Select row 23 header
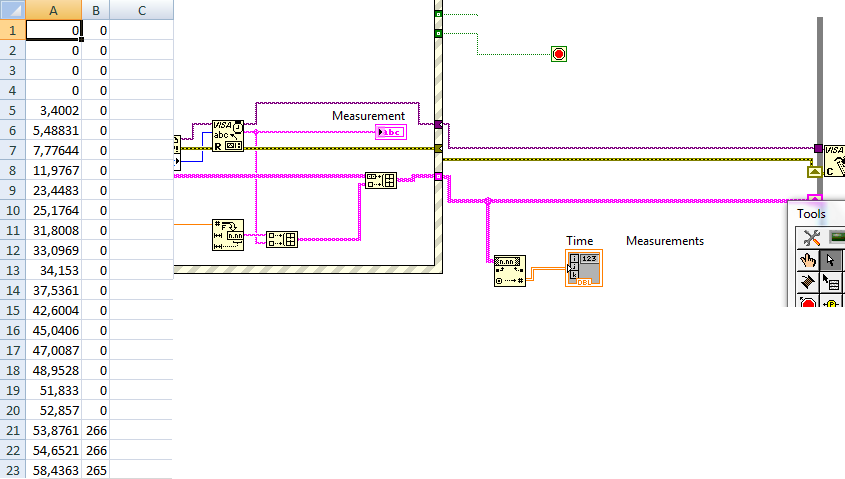The image size is (845, 479). [12, 470]
